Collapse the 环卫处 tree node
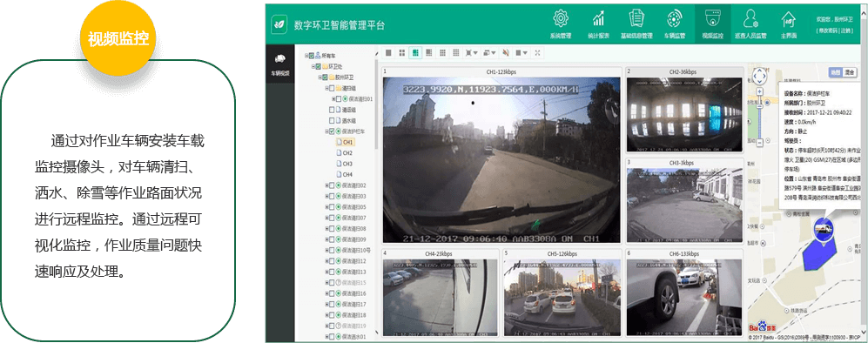This screenshot has width=868, height=343. point(313,66)
